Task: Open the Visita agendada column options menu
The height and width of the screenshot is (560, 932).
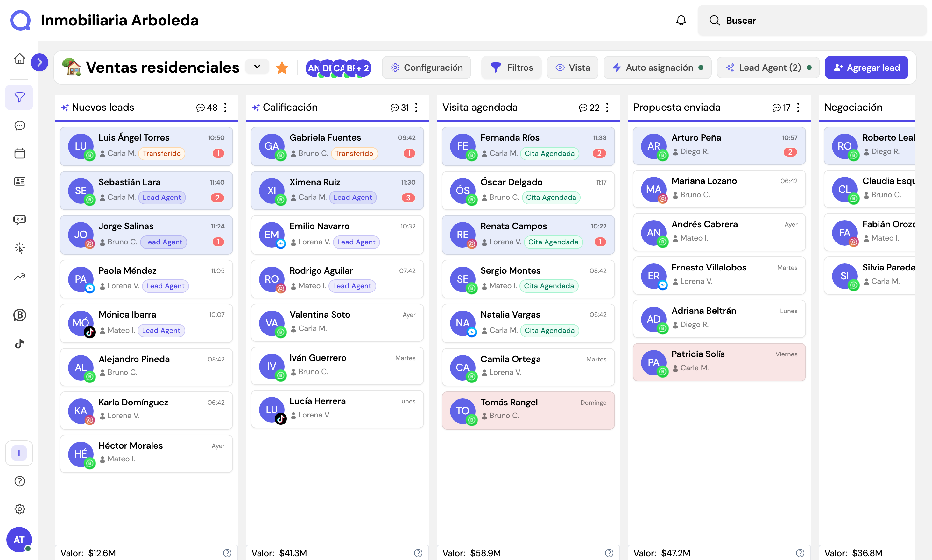Action: coord(607,108)
